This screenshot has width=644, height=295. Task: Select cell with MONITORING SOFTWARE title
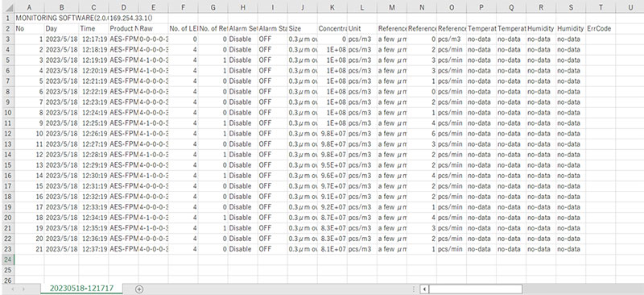[x=61, y=18]
